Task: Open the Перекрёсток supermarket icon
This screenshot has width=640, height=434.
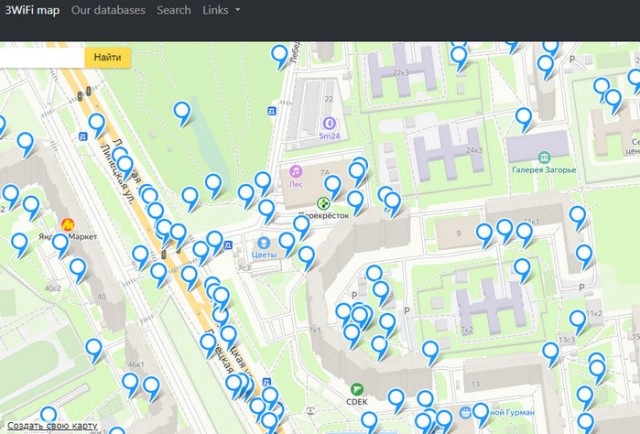Action: 323,203
